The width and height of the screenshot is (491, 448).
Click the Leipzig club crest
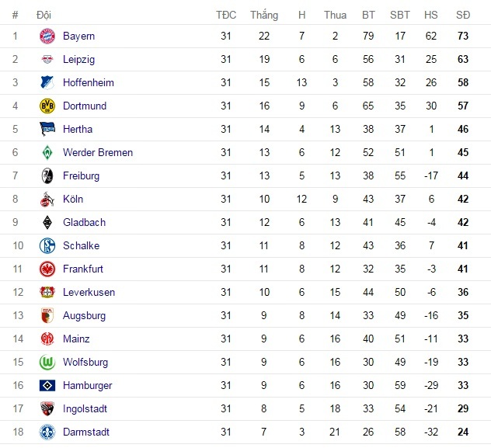(47, 59)
